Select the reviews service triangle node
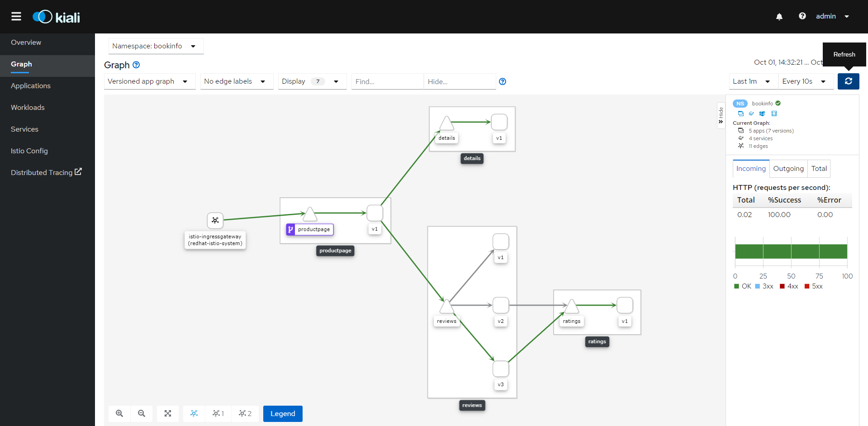 (x=446, y=306)
